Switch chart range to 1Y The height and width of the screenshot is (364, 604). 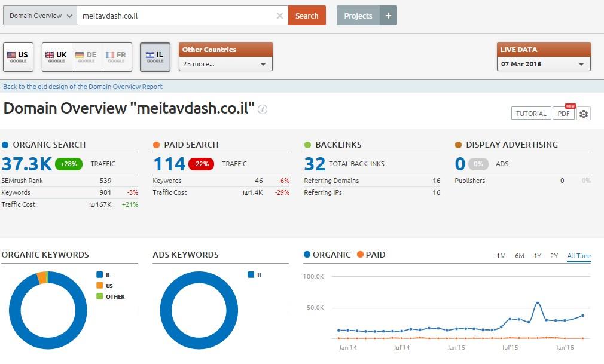(538, 256)
